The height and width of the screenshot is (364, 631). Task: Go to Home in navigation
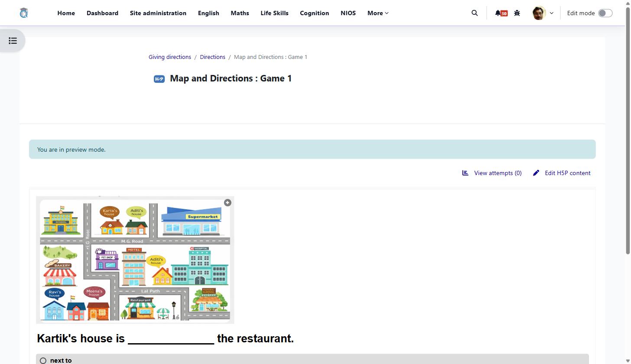66,13
